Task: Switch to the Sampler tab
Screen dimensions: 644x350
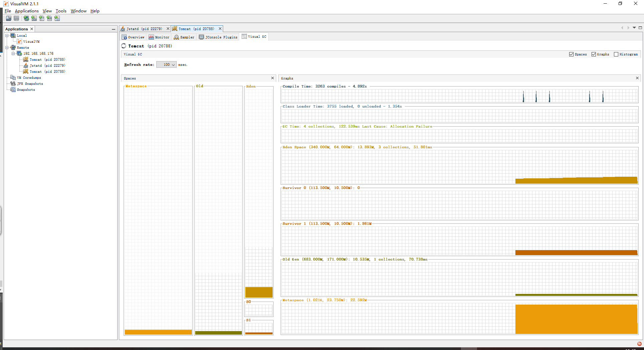Action: coord(184,37)
